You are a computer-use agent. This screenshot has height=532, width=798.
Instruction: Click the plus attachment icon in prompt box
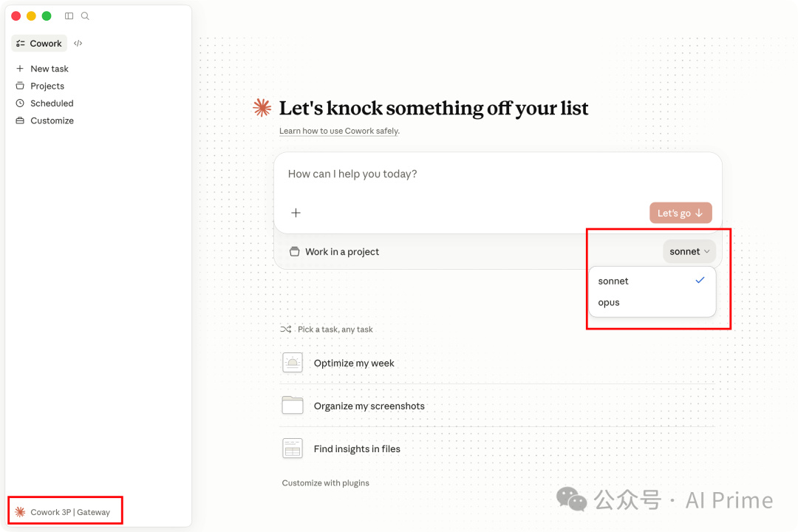click(296, 213)
